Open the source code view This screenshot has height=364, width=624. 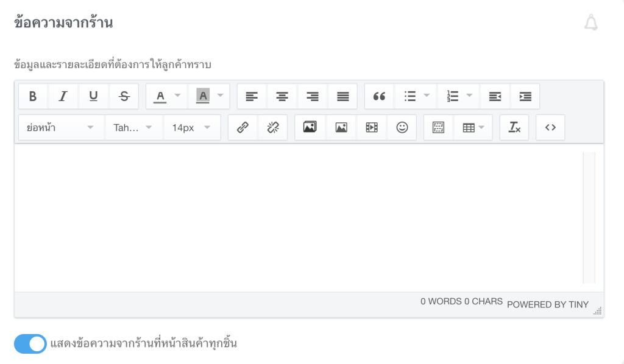pyautogui.click(x=550, y=128)
